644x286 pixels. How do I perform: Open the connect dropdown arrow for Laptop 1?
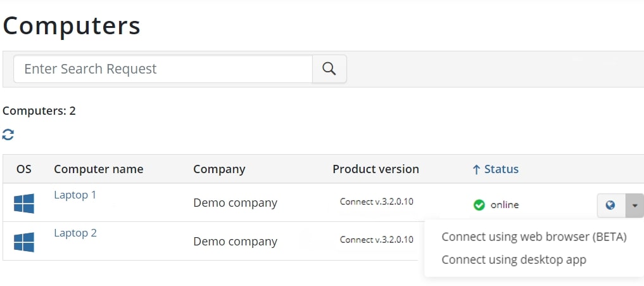pos(635,205)
